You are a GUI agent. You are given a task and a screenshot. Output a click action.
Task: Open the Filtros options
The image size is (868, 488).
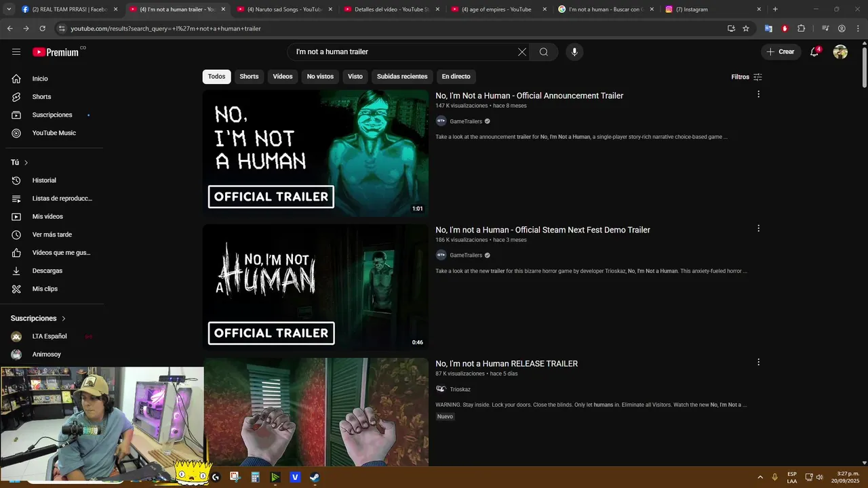[747, 77]
